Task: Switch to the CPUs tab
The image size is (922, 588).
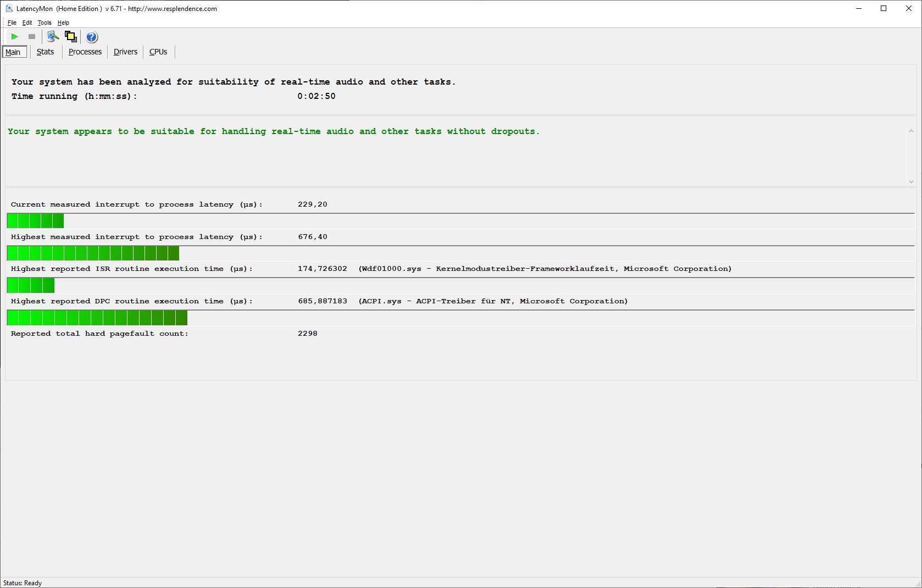Action: (158, 52)
